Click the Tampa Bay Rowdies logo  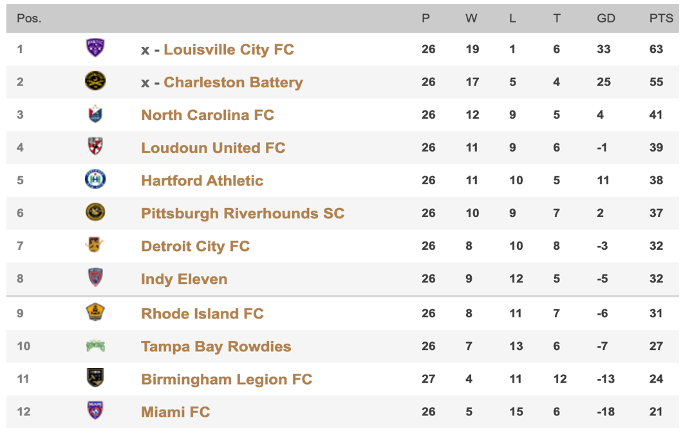pyautogui.click(x=95, y=346)
